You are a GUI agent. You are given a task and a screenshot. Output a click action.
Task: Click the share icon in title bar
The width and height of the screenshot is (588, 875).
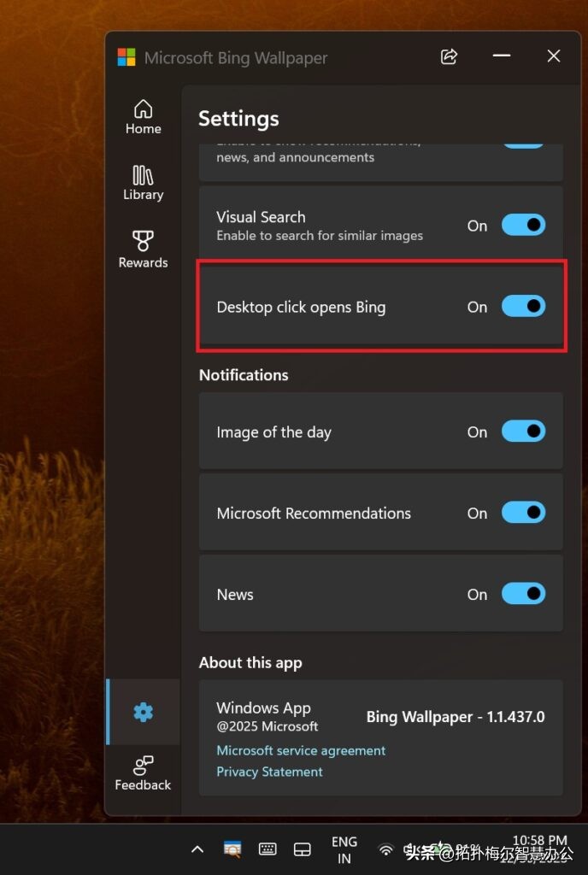tap(449, 56)
